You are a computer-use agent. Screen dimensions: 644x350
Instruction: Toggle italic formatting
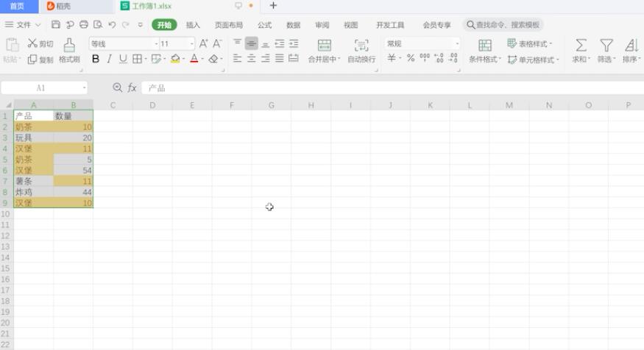[x=109, y=59]
